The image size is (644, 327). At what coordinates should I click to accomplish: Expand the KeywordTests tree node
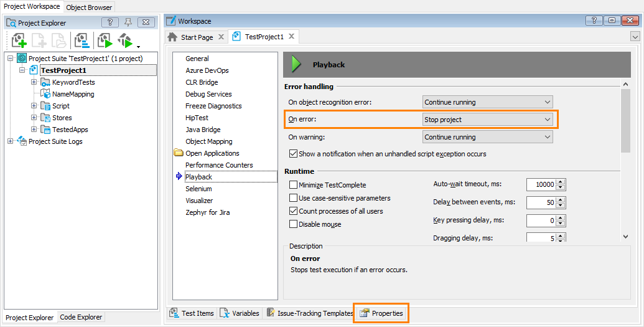34,82
